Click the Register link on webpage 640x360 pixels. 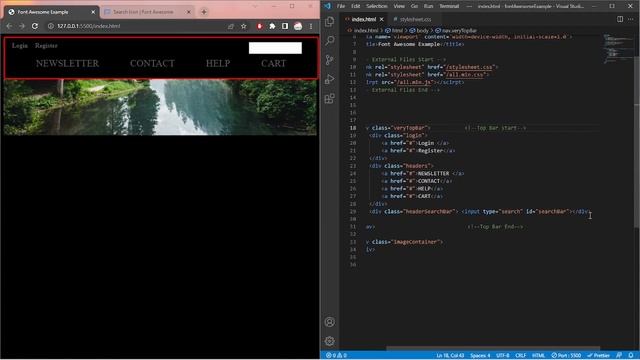pyautogui.click(x=46, y=46)
